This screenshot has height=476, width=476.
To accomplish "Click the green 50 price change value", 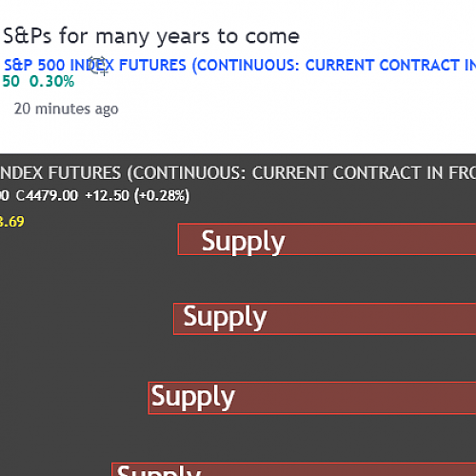I will coord(10,82).
